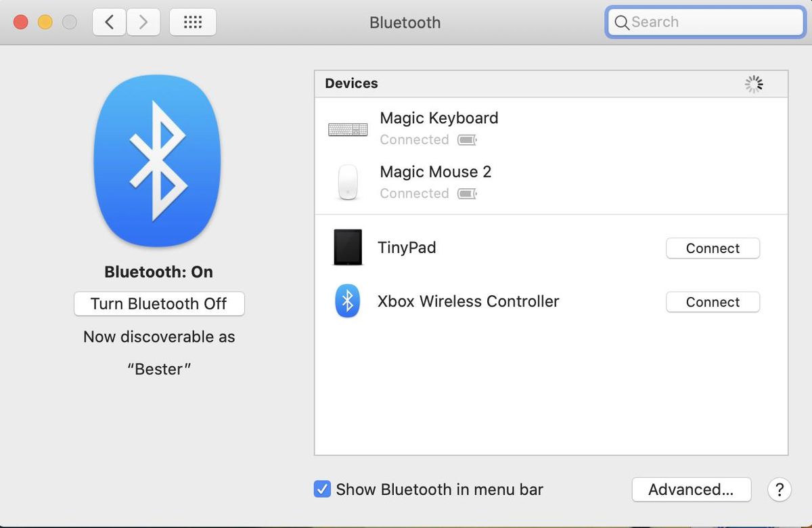Click the TinyPad tablet icon
The width and height of the screenshot is (812, 528).
coord(348,247)
